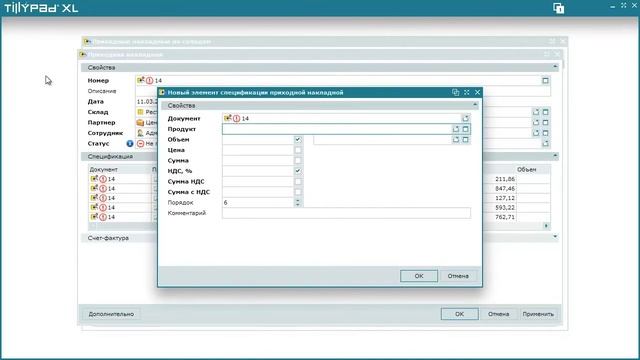
Task: Close the new specification element dialog
Action: click(477, 92)
